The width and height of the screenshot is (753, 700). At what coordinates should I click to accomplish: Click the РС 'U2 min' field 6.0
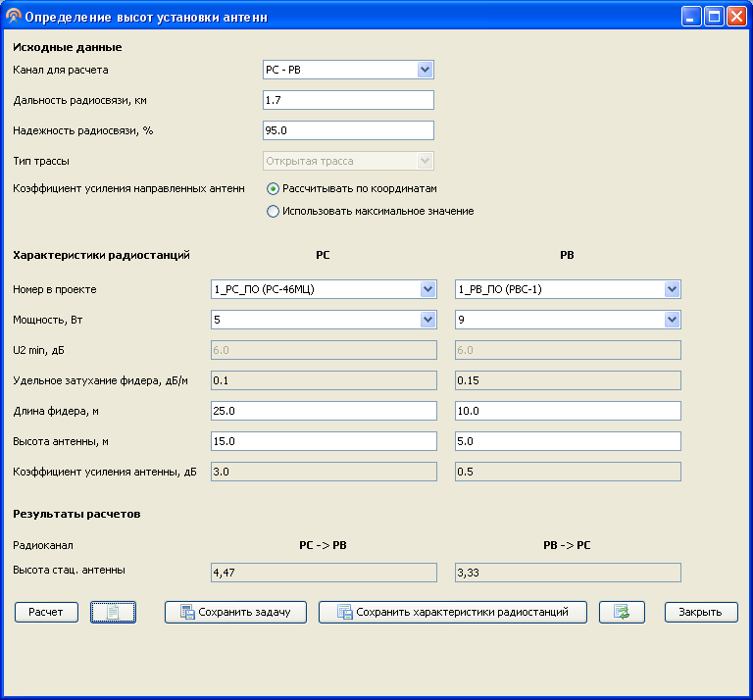click(x=324, y=350)
